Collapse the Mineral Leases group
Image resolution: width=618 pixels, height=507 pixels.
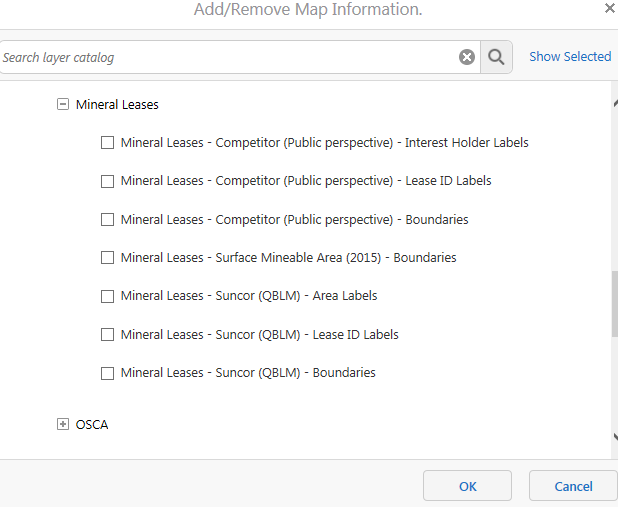[x=63, y=104]
